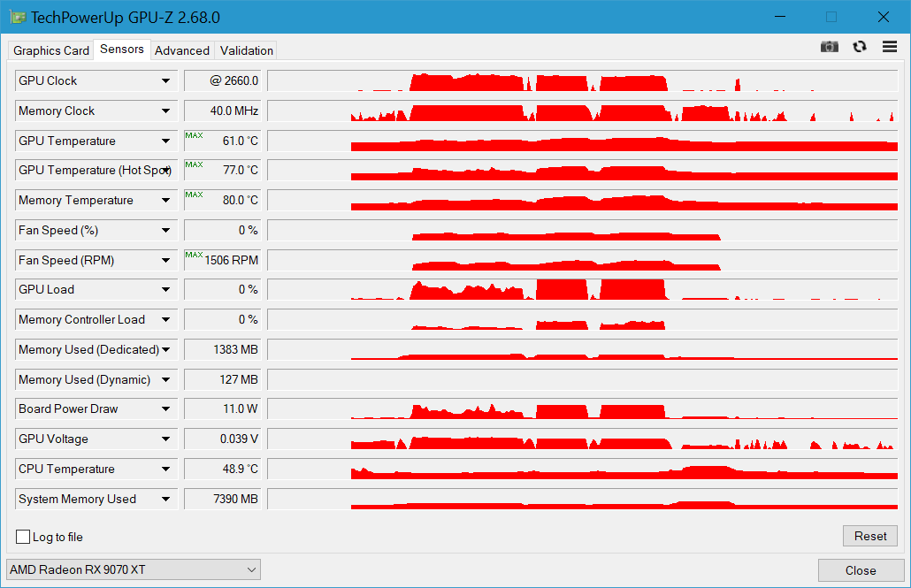Image resolution: width=911 pixels, height=588 pixels.
Task: Select the Sensors tab
Action: click(122, 50)
